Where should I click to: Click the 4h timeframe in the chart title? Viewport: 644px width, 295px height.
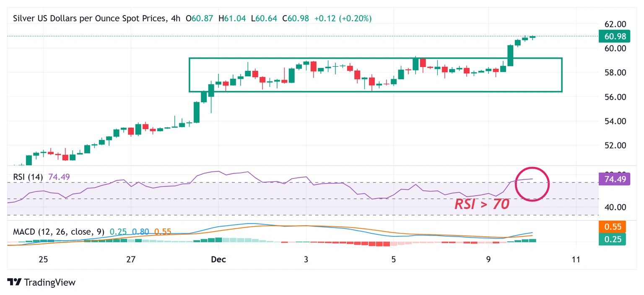coord(176,18)
